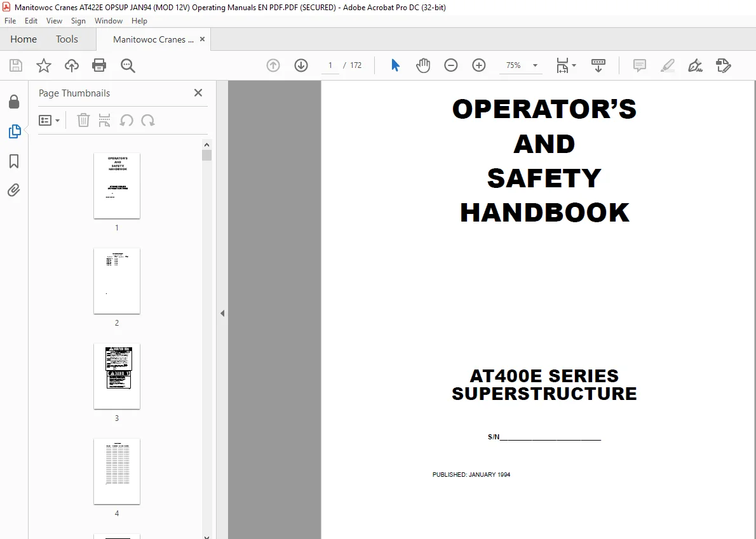The height and width of the screenshot is (539, 756).
Task: Zoom in with plus button
Action: pyautogui.click(x=479, y=65)
